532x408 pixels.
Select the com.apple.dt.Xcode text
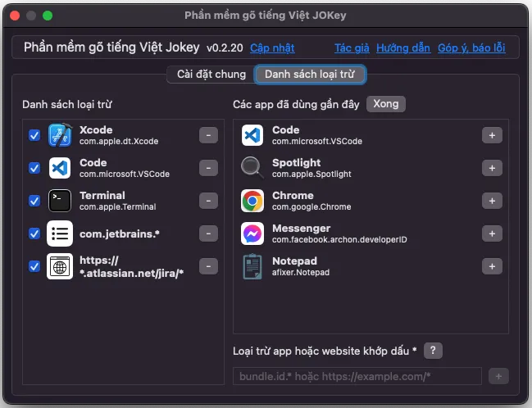(x=119, y=142)
